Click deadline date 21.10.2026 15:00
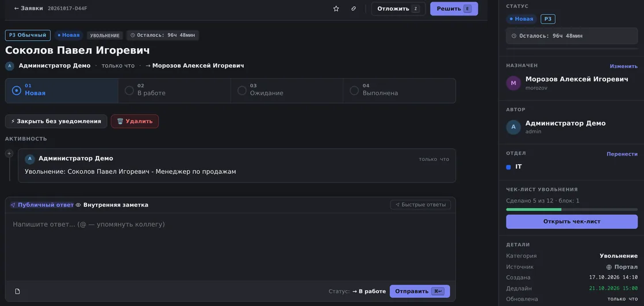Screen dimensions: 644x306 pos(614,288)
